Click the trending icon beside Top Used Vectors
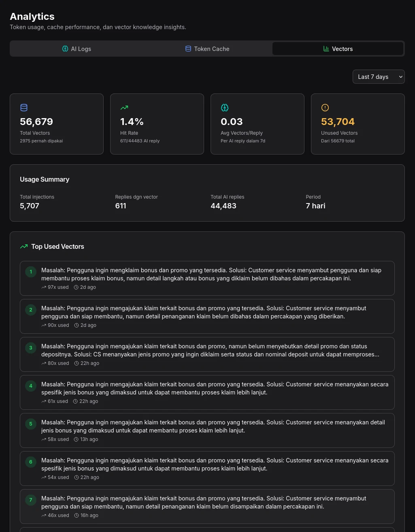 (24, 246)
